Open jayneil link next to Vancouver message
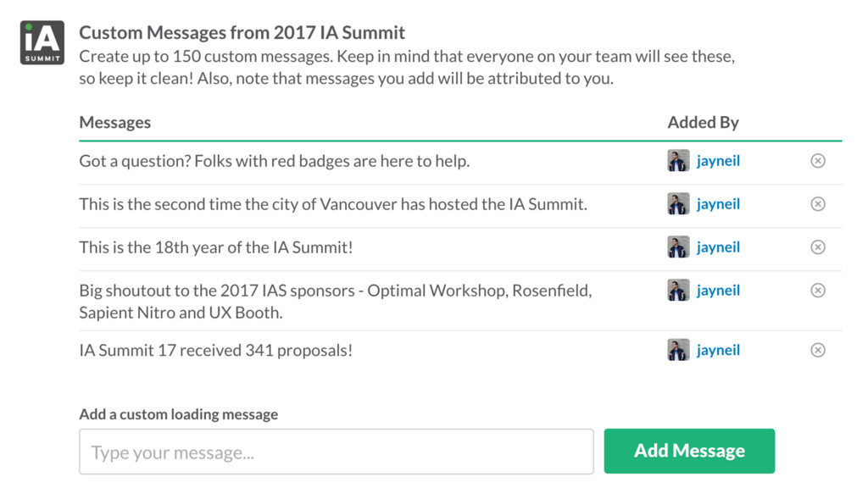868x488 pixels. point(718,204)
